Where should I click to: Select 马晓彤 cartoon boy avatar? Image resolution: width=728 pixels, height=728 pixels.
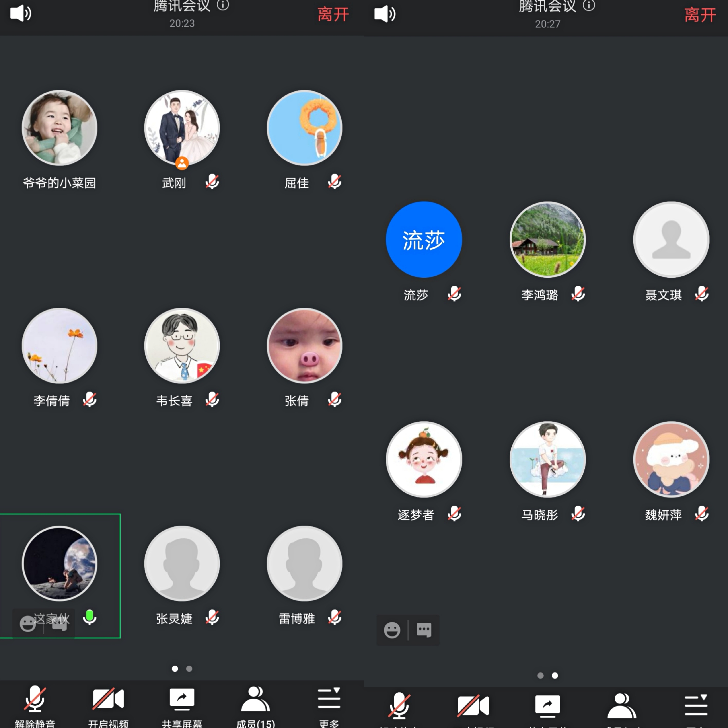(547, 459)
